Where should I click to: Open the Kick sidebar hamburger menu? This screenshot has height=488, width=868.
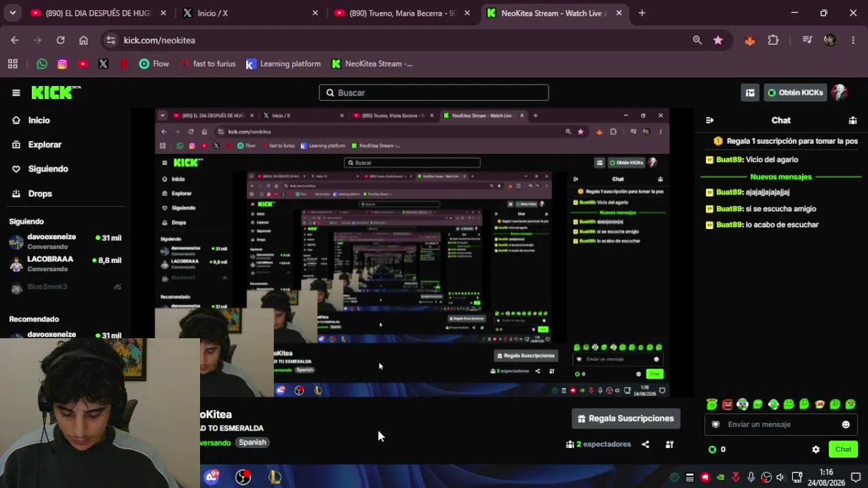pyautogui.click(x=16, y=93)
